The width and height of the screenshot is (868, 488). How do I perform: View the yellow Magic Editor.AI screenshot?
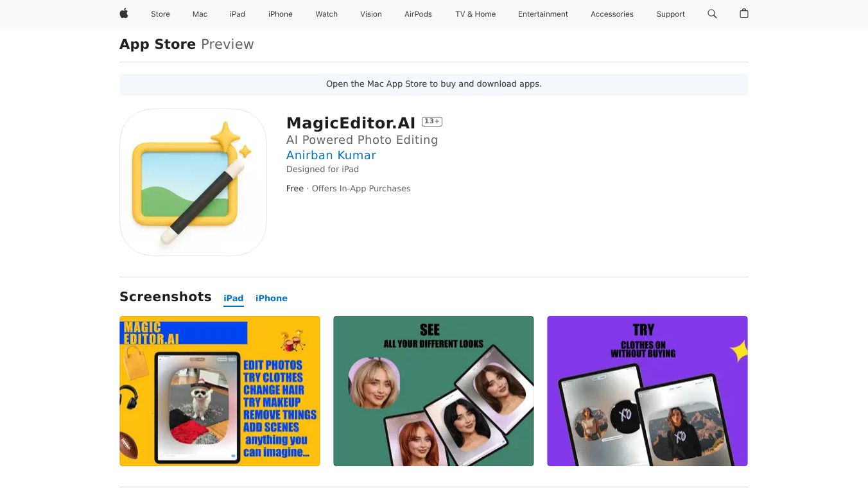220,391
